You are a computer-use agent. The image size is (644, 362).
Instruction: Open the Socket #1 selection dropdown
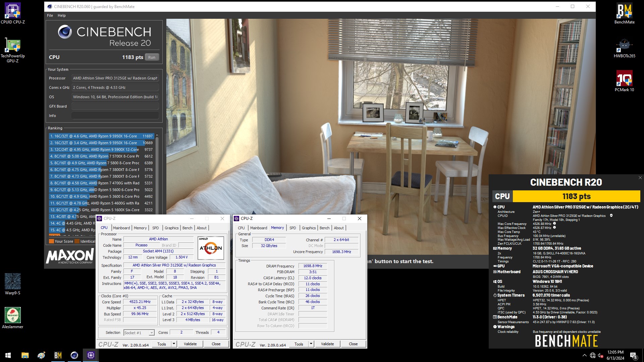click(139, 333)
